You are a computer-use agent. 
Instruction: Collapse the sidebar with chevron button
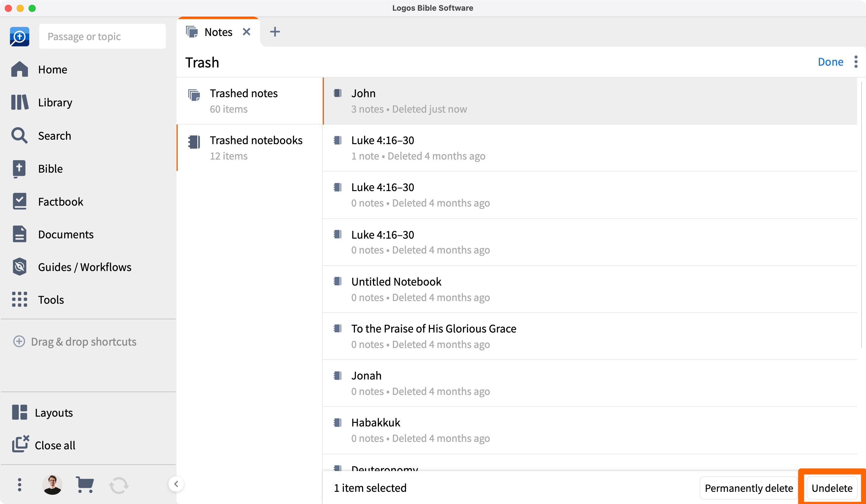(x=176, y=484)
